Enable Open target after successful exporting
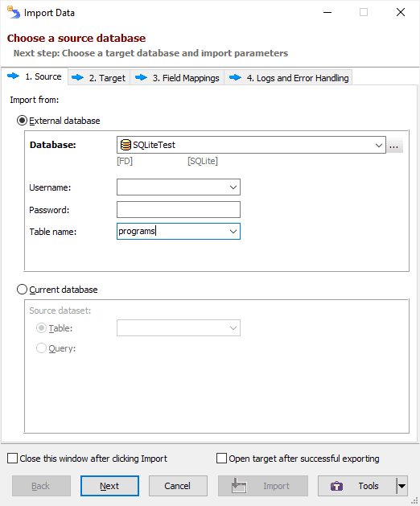The height and width of the screenshot is (506, 420). (x=221, y=459)
